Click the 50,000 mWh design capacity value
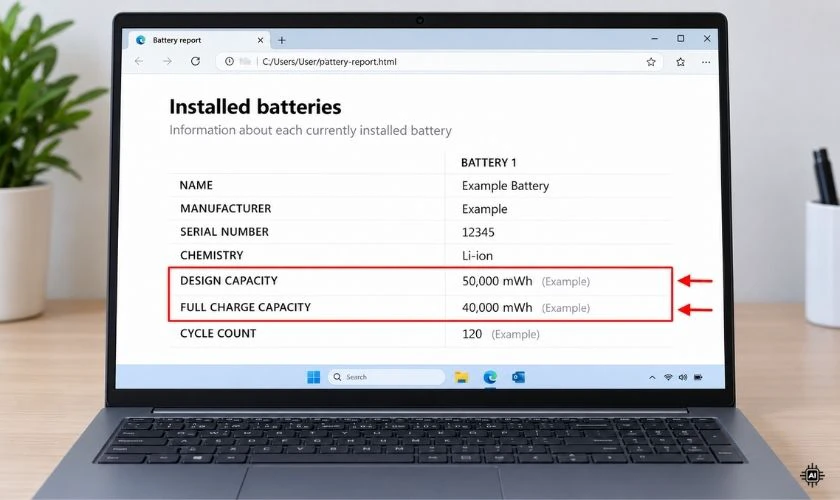 click(497, 281)
